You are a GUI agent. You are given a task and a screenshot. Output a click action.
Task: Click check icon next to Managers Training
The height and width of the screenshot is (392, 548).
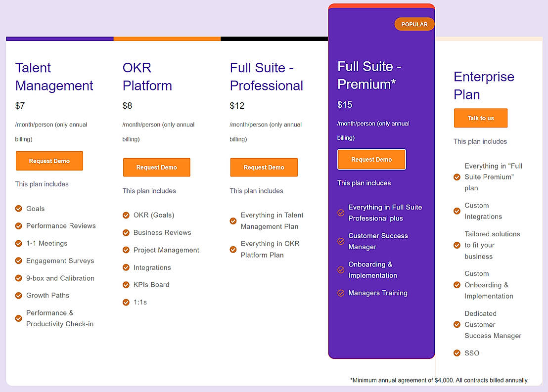(341, 293)
